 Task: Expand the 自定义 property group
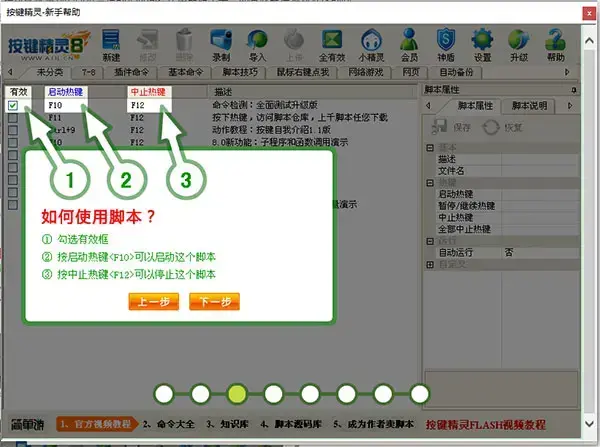click(x=430, y=264)
